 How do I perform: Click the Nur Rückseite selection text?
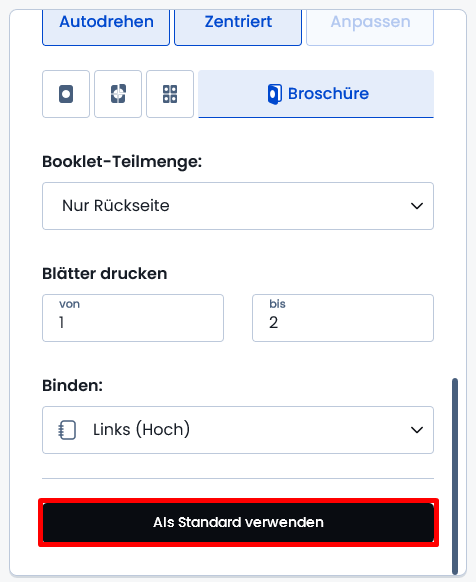pos(116,206)
